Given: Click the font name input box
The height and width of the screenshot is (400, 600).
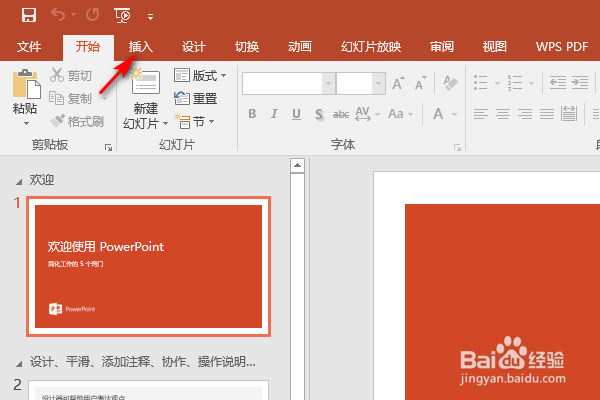Looking at the screenshot, I should (x=282, y=83).
